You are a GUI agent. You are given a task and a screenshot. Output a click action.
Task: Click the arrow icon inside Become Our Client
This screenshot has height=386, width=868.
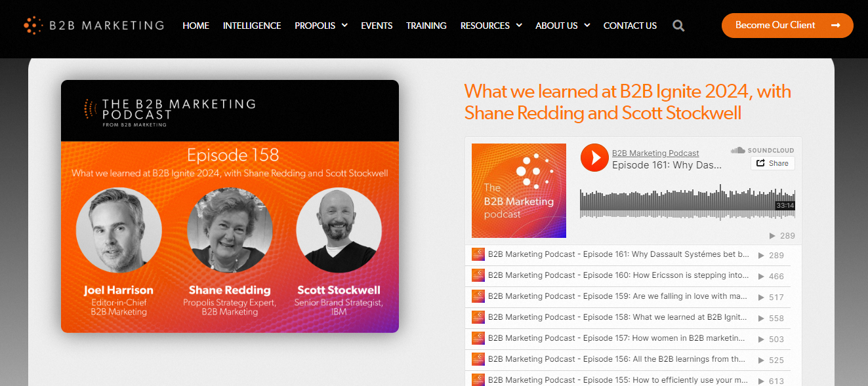(835, 25)
